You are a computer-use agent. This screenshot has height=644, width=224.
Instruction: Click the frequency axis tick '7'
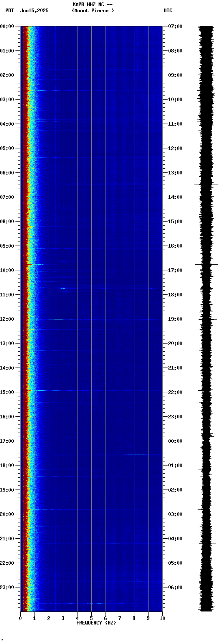[120, 618]
